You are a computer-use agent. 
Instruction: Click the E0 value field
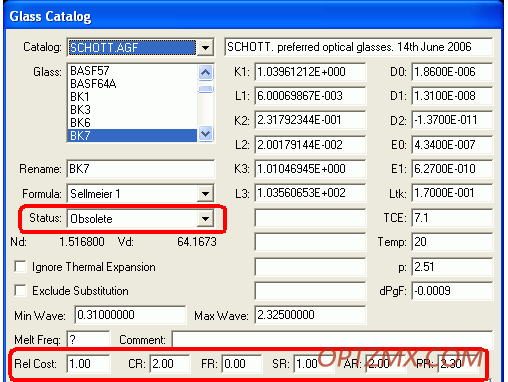[x=452, y=145]
